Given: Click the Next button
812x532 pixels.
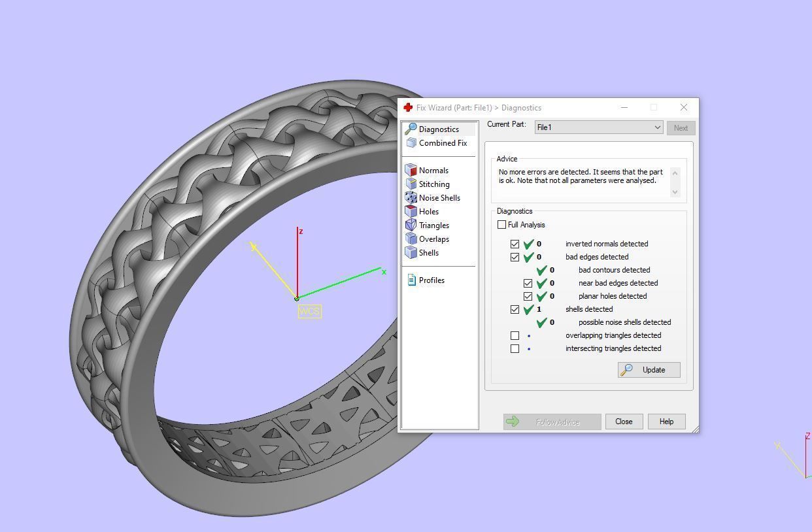Looking at the screenshot, I should coord(681,127).
